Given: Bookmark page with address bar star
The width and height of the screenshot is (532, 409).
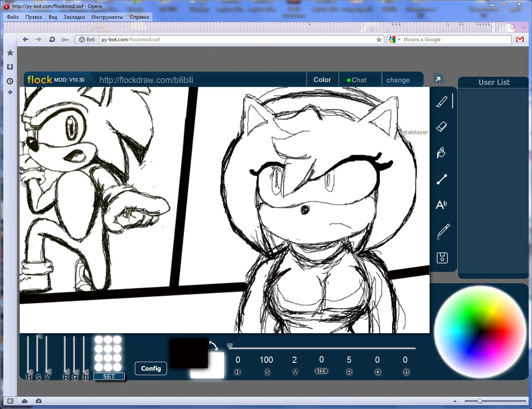Looking at the screenshot, I should (x=379, y=40).
